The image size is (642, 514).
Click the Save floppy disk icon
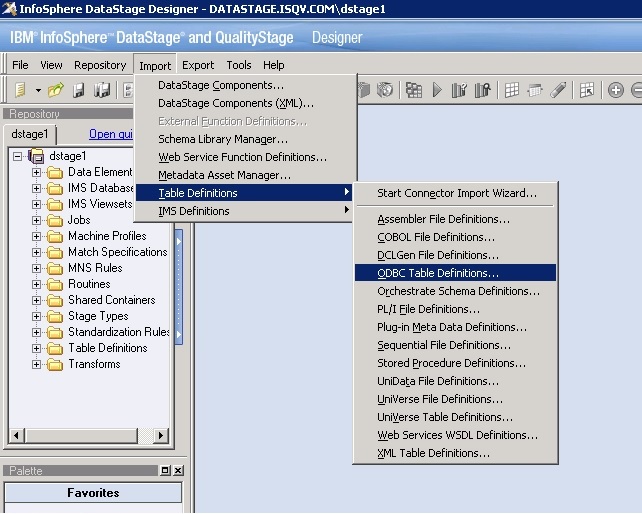[x=79, y=90]
